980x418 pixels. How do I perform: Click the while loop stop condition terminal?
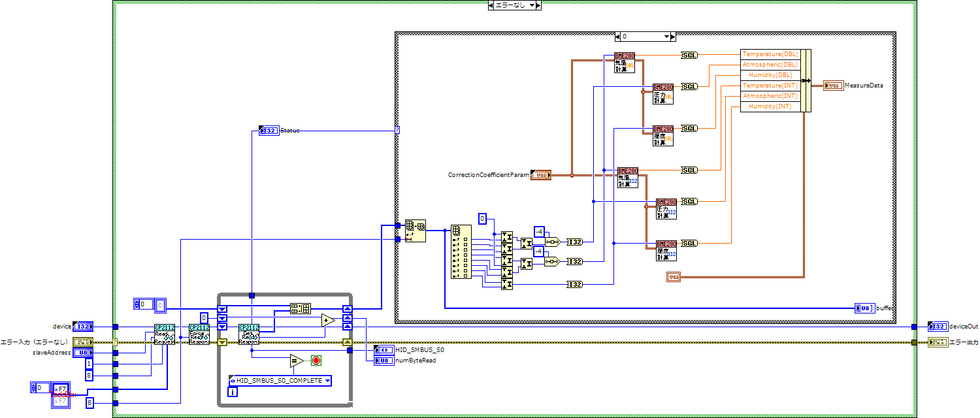pyautogui.click(x=316, y=361)
